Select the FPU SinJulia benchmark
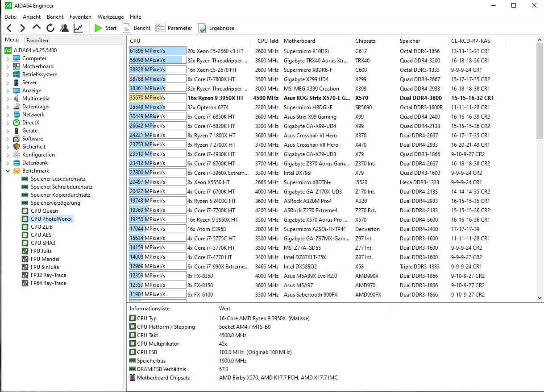The width and height of the screenshot is (544, 392). (x=45, y=267)
